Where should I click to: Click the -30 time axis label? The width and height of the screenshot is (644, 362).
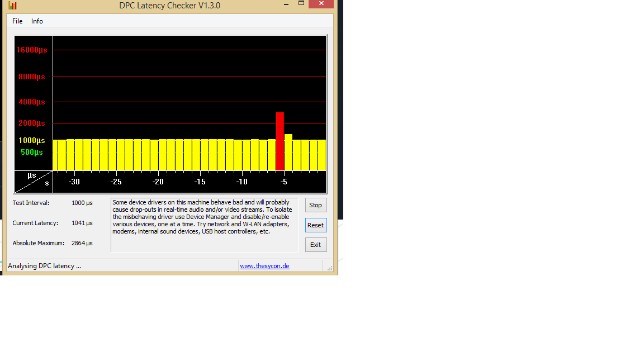pyautogui.click(x=74, y=182)
